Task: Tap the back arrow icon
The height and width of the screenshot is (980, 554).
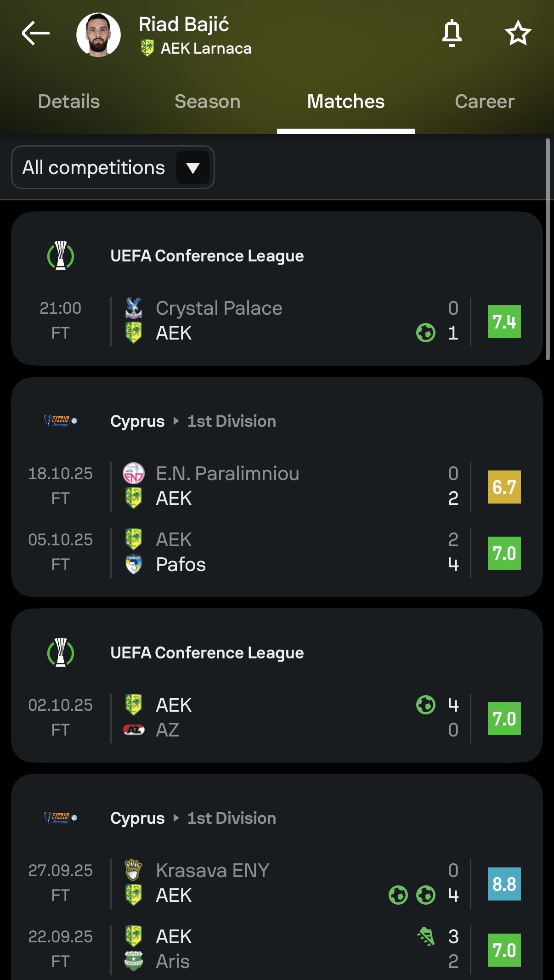Action: coord(35,33)
